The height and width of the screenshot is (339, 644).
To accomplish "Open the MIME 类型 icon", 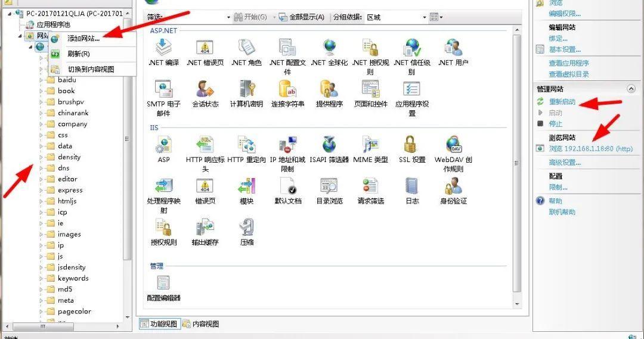I will tap(370, 144).
